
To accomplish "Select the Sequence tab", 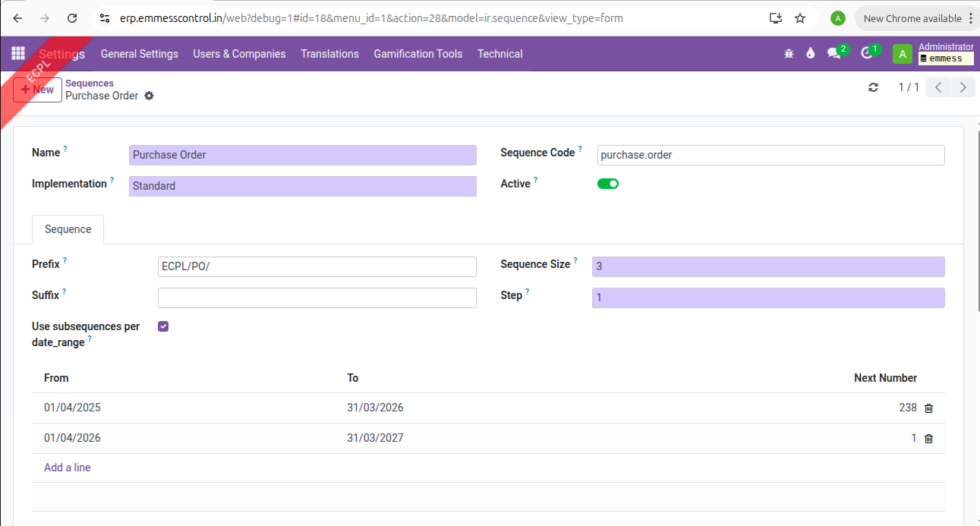I will (x=68, y=229).
